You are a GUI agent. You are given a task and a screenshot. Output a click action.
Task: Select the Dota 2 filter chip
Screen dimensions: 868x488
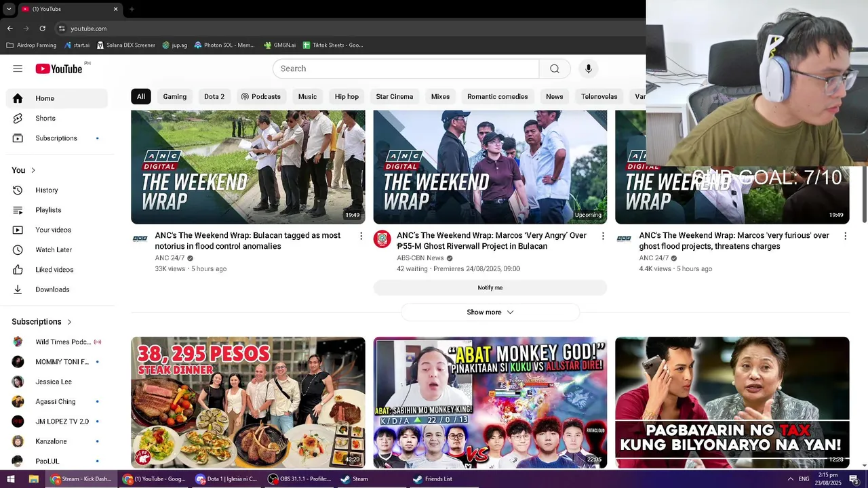coord(214,97)
